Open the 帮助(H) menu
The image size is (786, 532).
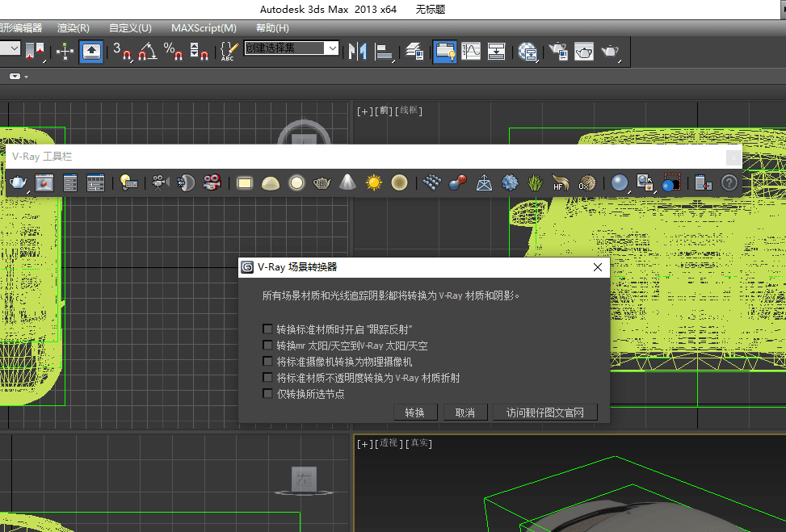pyautogui.click(x=272, y=28)
